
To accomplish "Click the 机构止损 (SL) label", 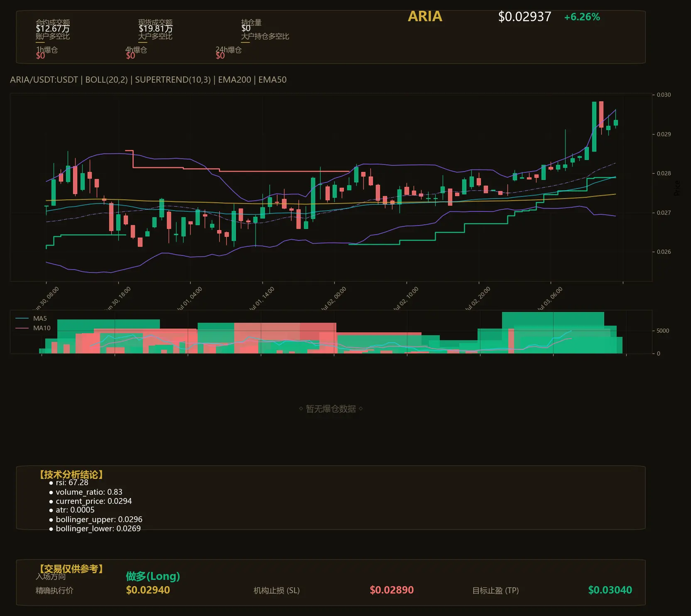I will click(x=277, y=590).
